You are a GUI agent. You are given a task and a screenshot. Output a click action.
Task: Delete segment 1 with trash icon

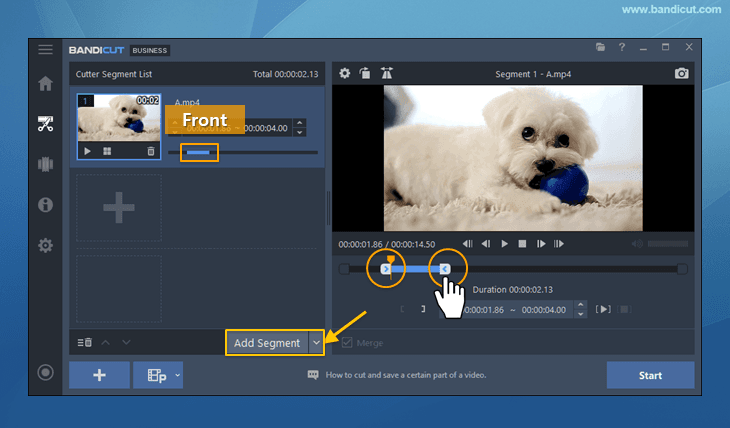coord(151,151)
